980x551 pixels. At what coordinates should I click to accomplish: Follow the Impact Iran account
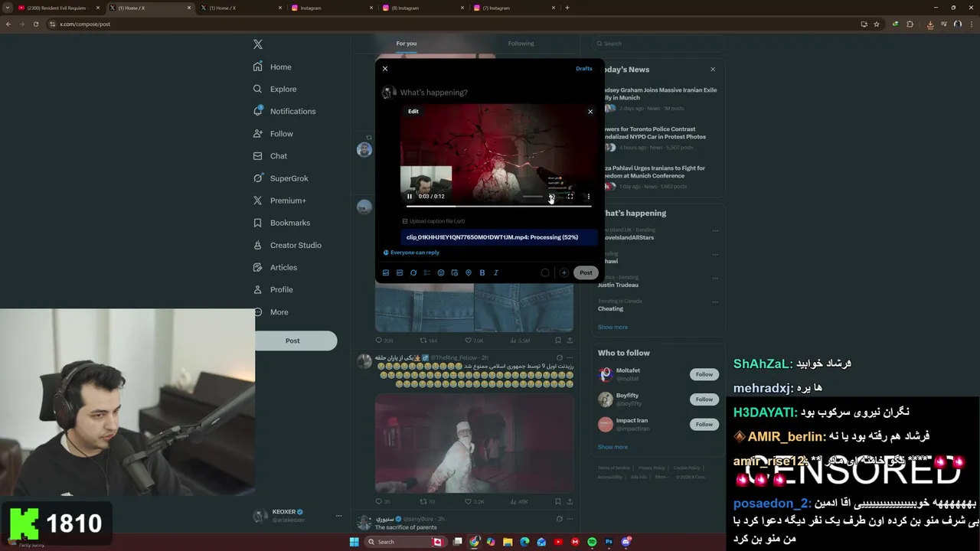coord(704,424)
